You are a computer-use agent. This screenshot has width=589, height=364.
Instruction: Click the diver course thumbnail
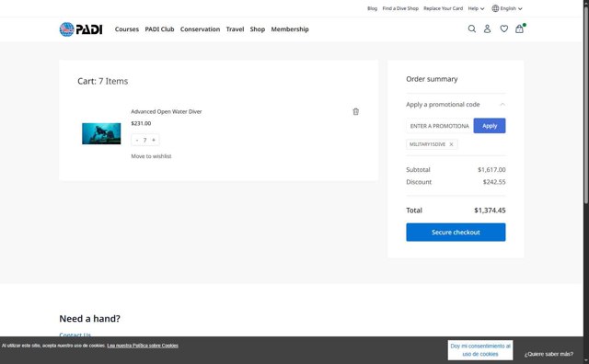101,133
